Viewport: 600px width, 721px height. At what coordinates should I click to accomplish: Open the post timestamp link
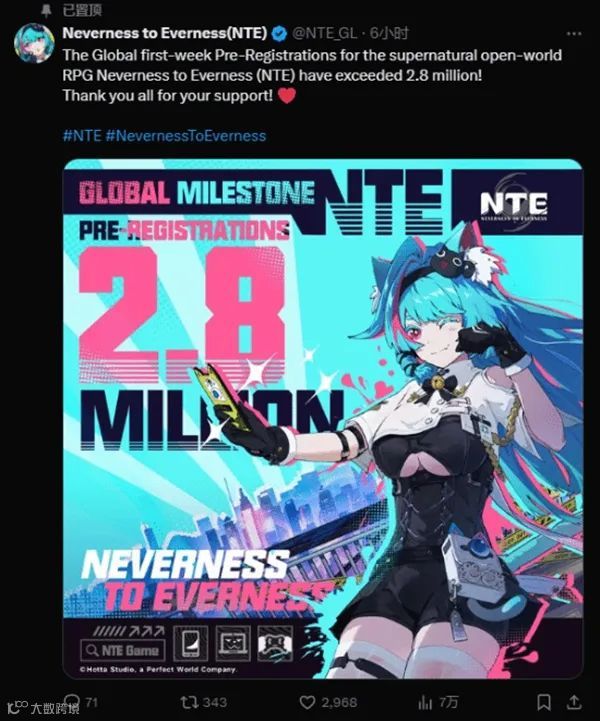(x=389, y=33)
